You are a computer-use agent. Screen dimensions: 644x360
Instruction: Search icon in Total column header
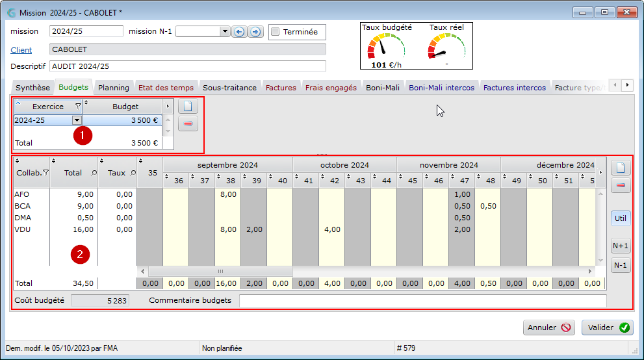click(94, 174)
